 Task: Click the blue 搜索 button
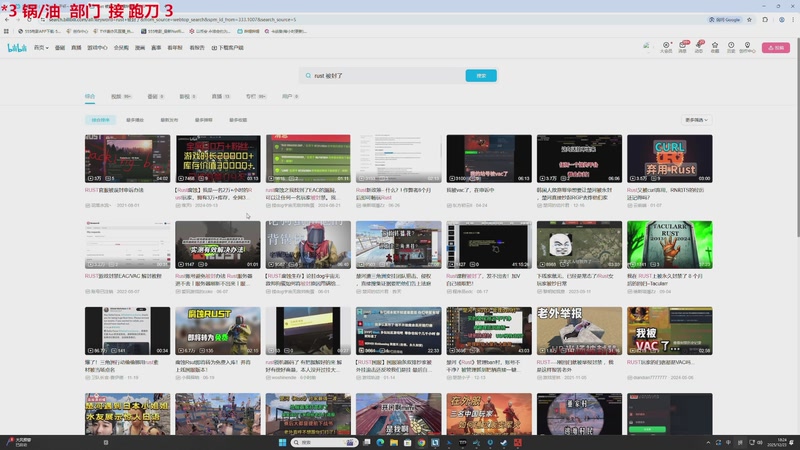[x=481, y=76]
